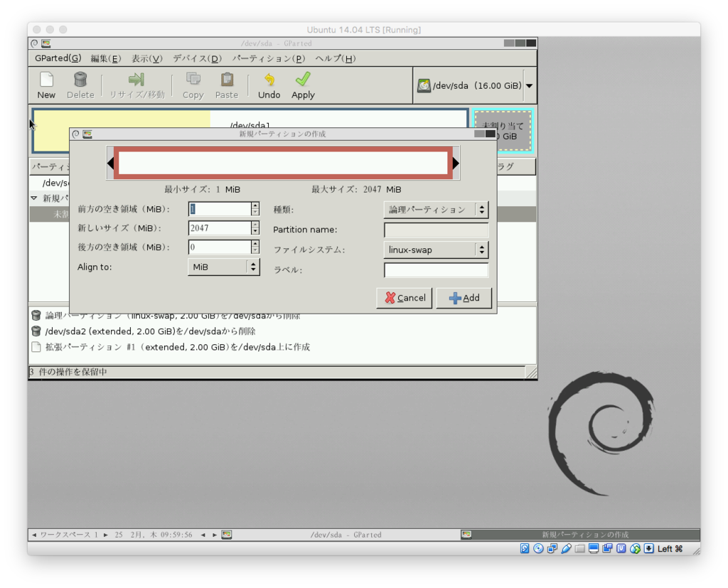Select the unallocated (未割り当て) graphical block
728x588 pixels.
503,131
